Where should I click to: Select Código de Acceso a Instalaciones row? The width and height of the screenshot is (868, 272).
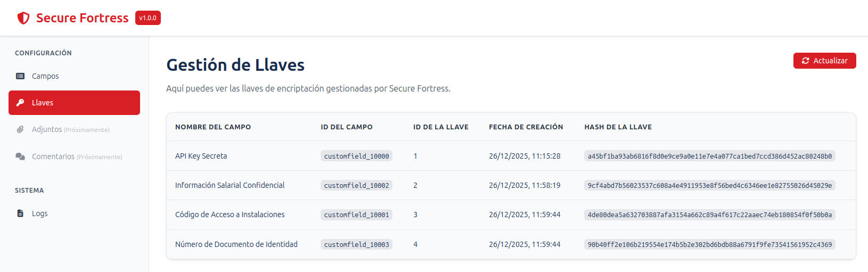[230, 215]
